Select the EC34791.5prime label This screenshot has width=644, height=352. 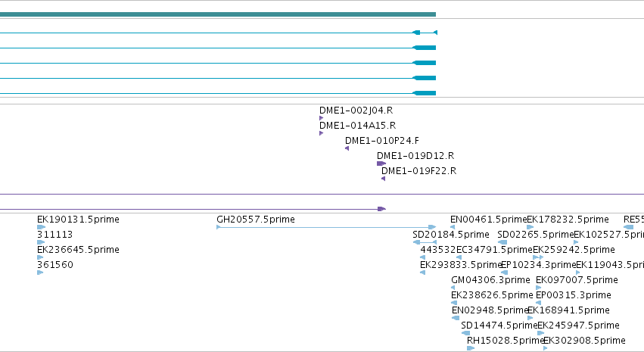click(494, 250)
